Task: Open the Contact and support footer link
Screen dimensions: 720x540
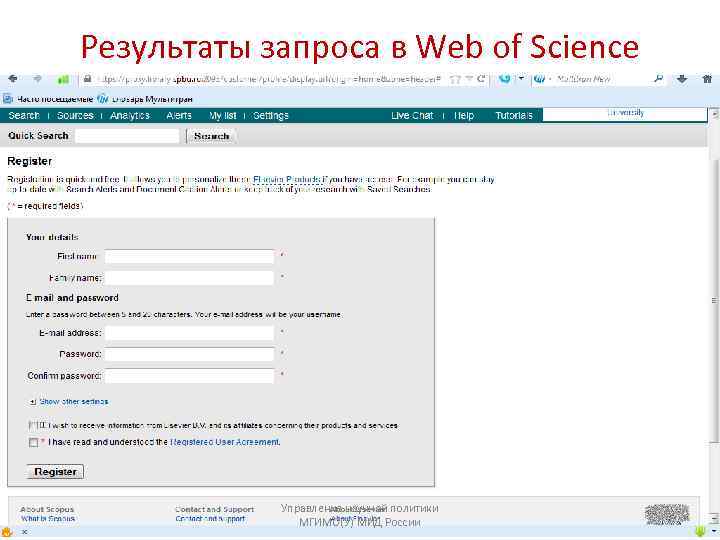Action: (x=210, y=519)
